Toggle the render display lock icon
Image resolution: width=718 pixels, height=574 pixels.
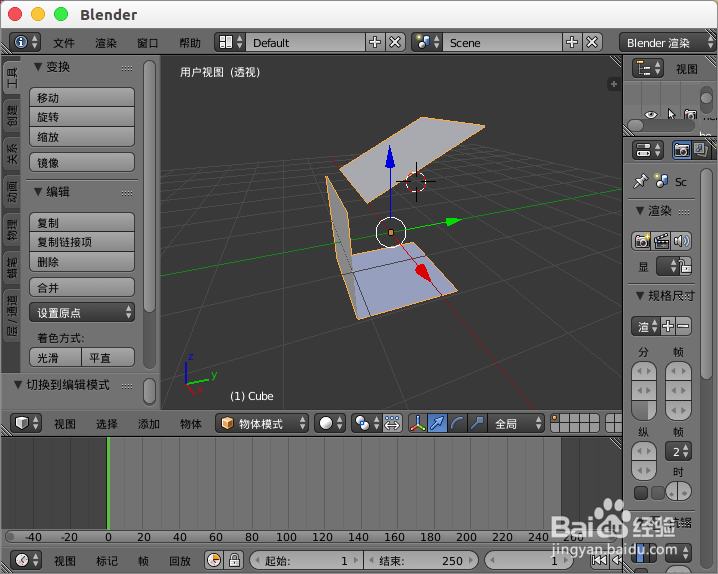685,266
